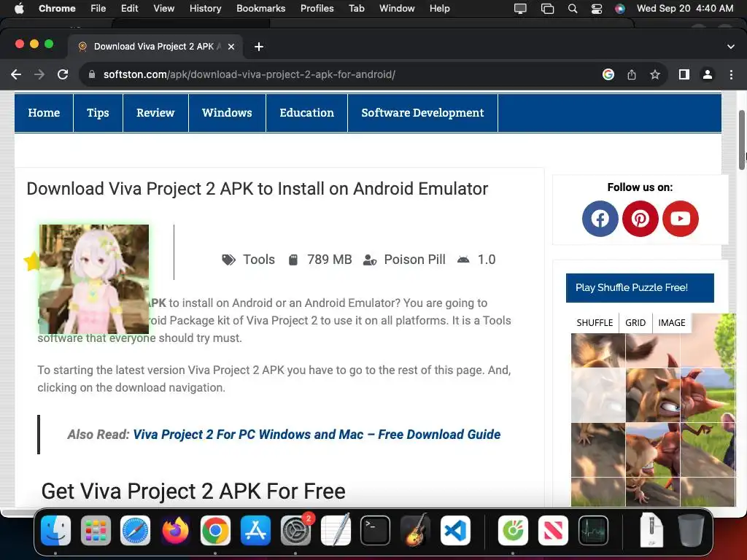747x560 pixels.
Task: Open a new tab with plus button
Action: tap(259, 47)
